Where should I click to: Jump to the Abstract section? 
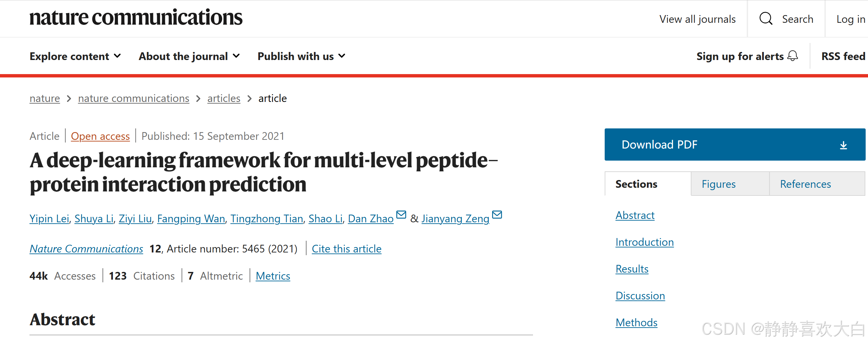[x=635, y=215]
